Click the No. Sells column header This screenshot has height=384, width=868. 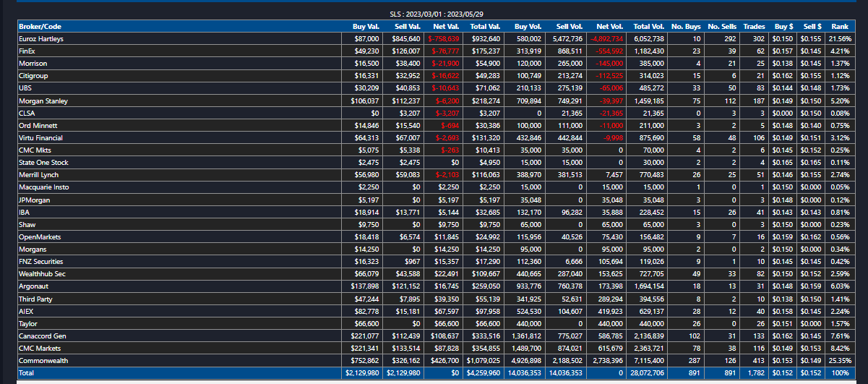[723, 26]
